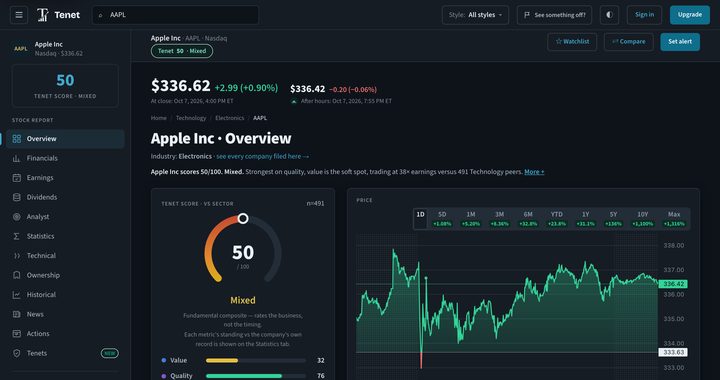Open see every company filed here link

(x=263, y=156)
